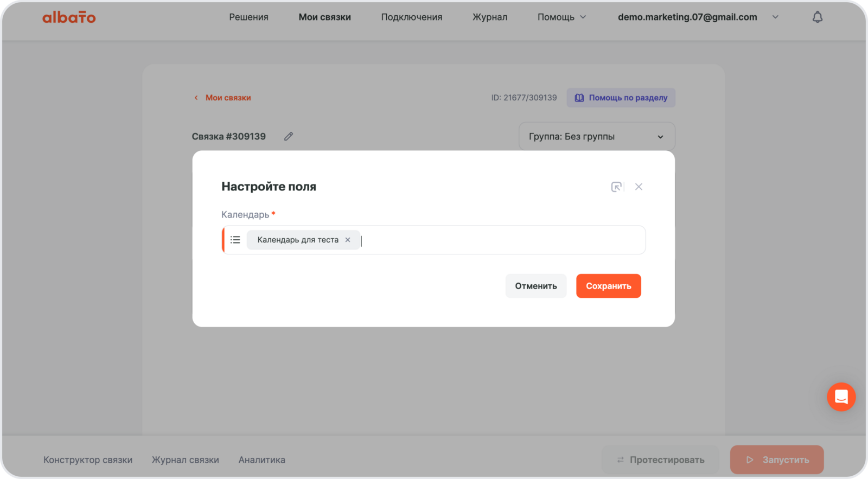Switch to the Аналитика tab
This screenshot has width=868, height=479.
[x=261, y=460]
